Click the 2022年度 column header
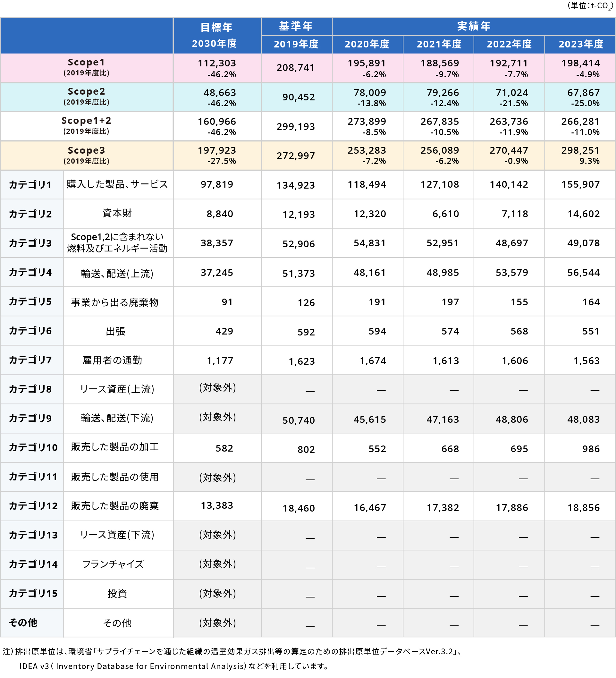Screen dimensions: 616x678 pos(509,44)
